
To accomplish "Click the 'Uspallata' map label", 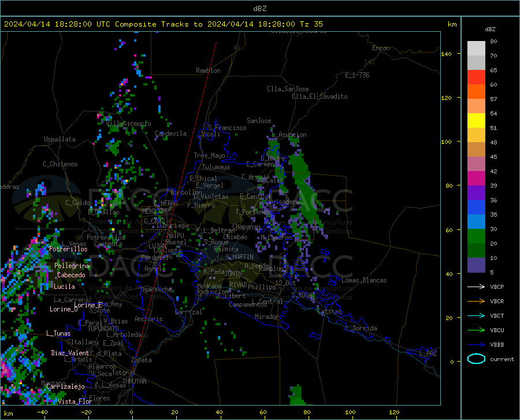I will 60,139.
